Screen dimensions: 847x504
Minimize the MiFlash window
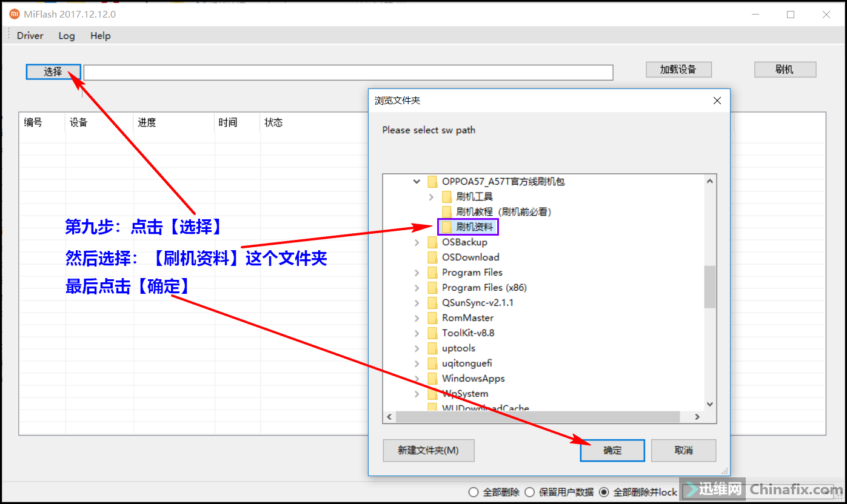tap(755, 15)
